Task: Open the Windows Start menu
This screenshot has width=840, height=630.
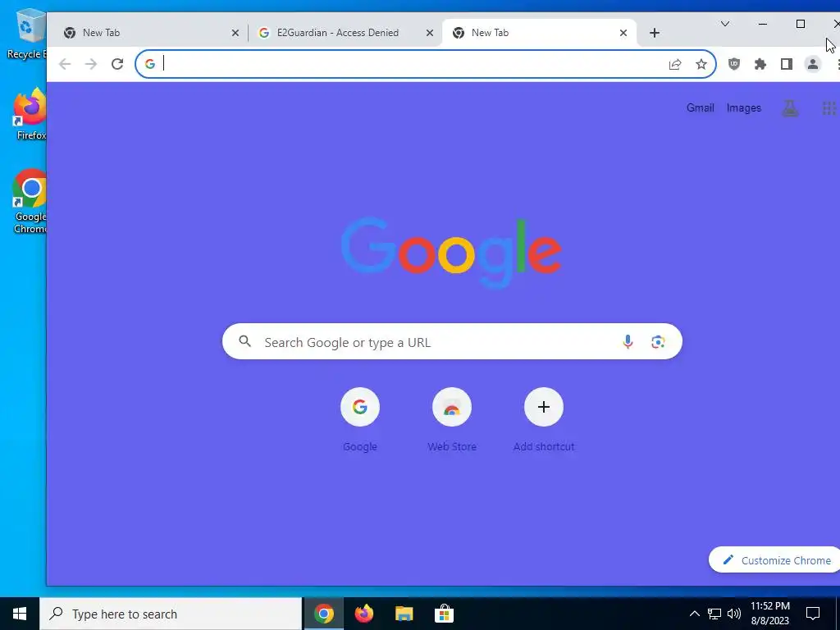Action: 20,614
